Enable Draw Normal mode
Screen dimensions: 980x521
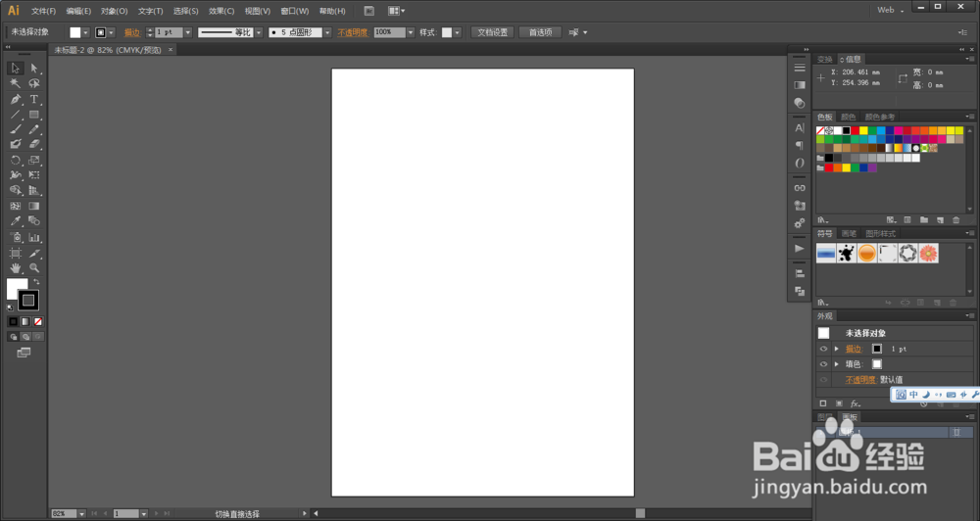[x=13, y=337]
